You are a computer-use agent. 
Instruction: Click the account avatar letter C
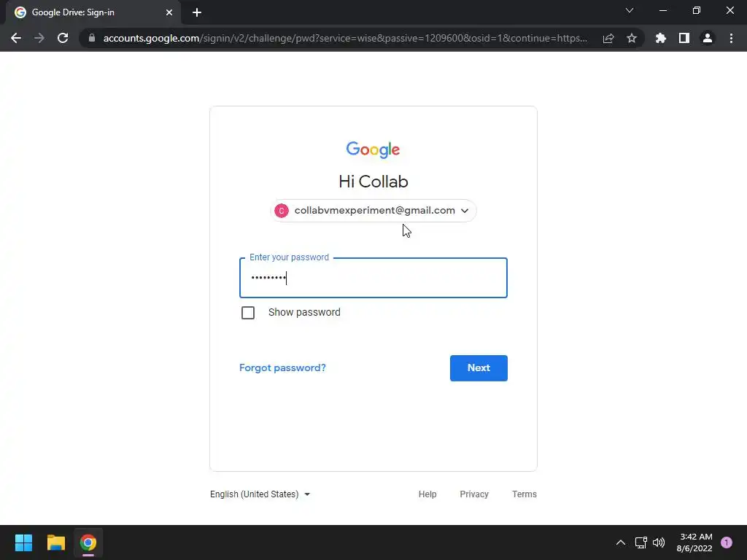pos(282,211)
